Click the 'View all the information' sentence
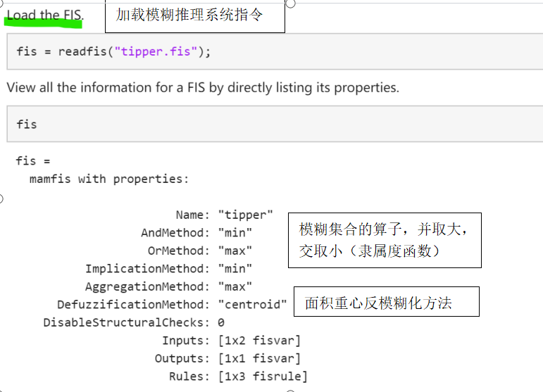 tap(203, 87)
